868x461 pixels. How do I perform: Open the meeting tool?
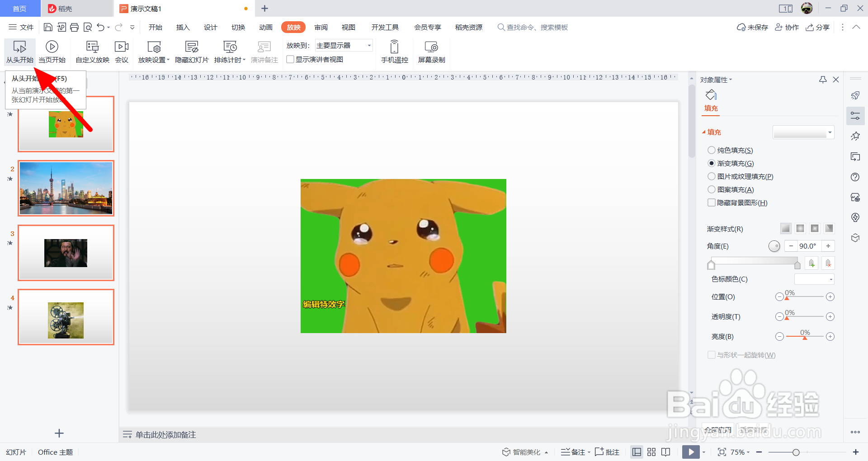tap(122, 52)
